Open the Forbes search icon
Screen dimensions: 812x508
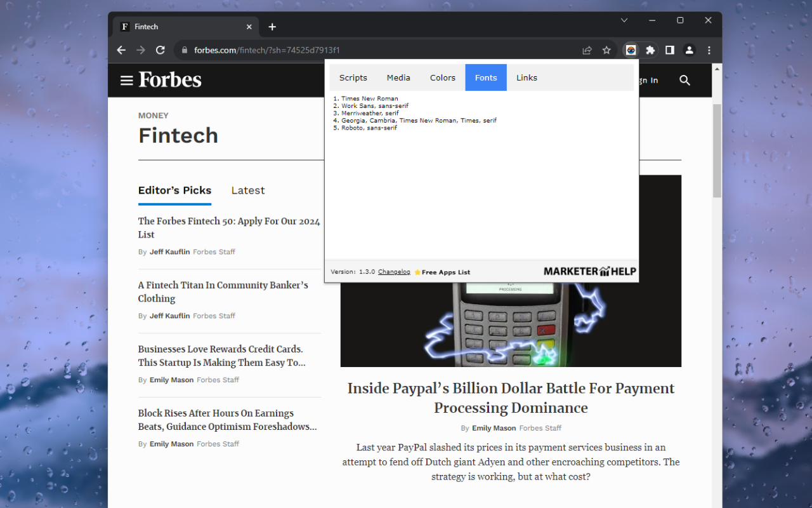coord(684,80)
